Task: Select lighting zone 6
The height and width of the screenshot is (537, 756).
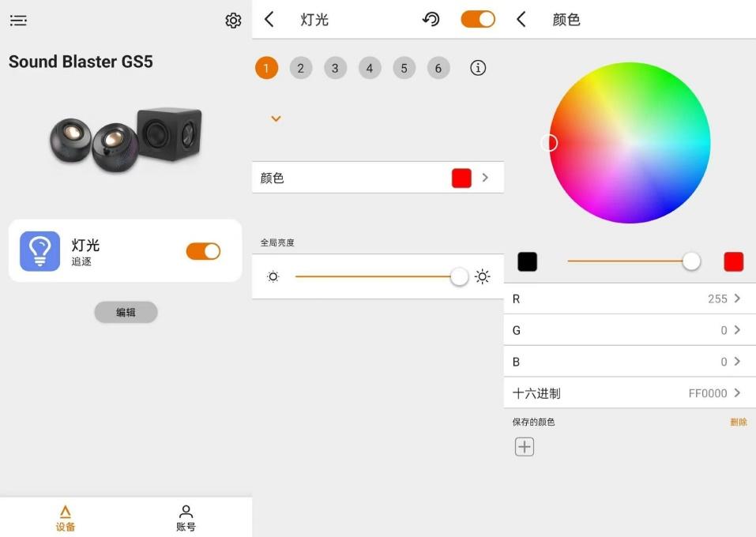Action: click(438, 68)
